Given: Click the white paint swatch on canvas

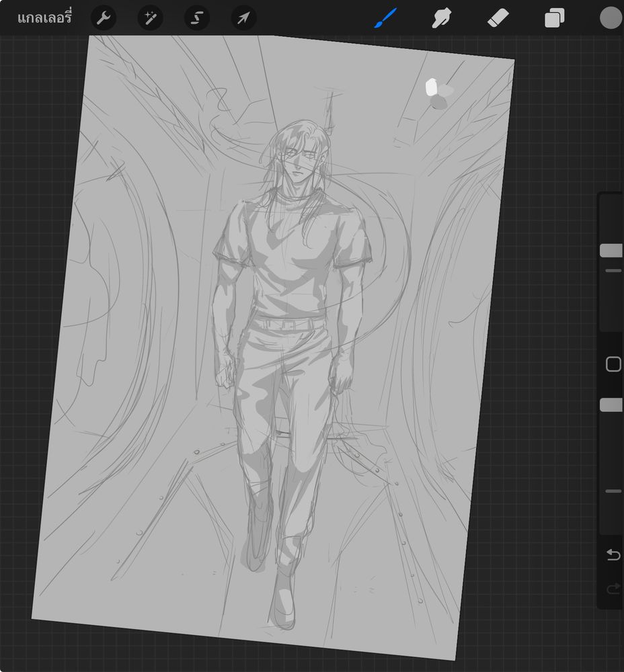Looking at the screenshot, I should pos(431,87).
